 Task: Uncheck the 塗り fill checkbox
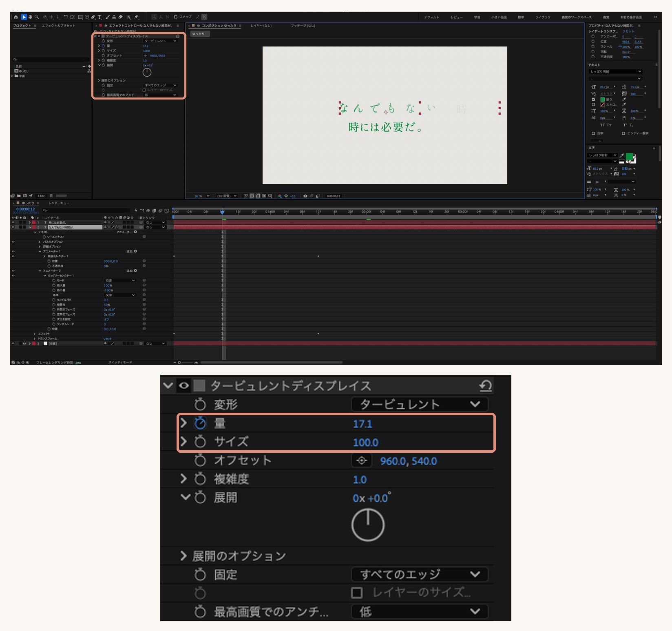(593, 99)
